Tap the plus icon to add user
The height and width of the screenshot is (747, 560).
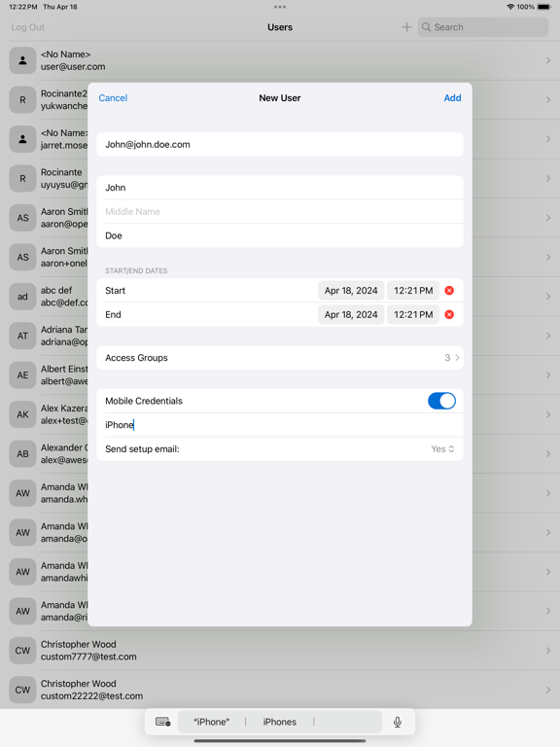click(x=406, y=27)
